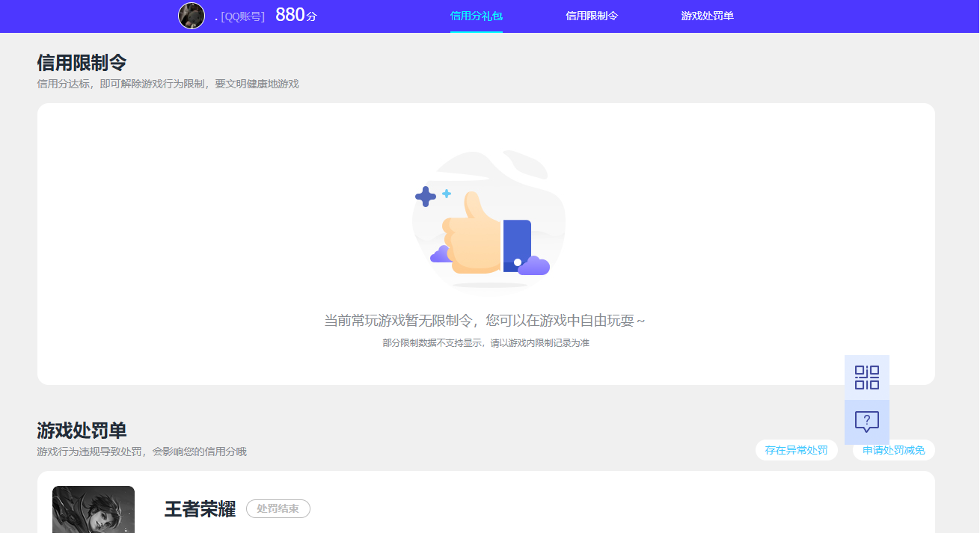This screenshot has height=533, width=980.
Task: Click the 存在异常处罚 button
Action: click(797, 450)
